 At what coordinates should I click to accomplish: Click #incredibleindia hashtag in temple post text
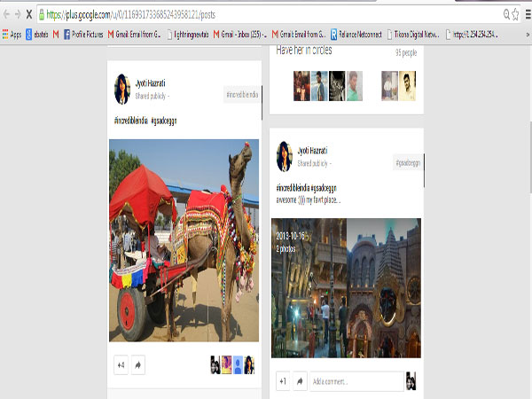pos(293,188)
